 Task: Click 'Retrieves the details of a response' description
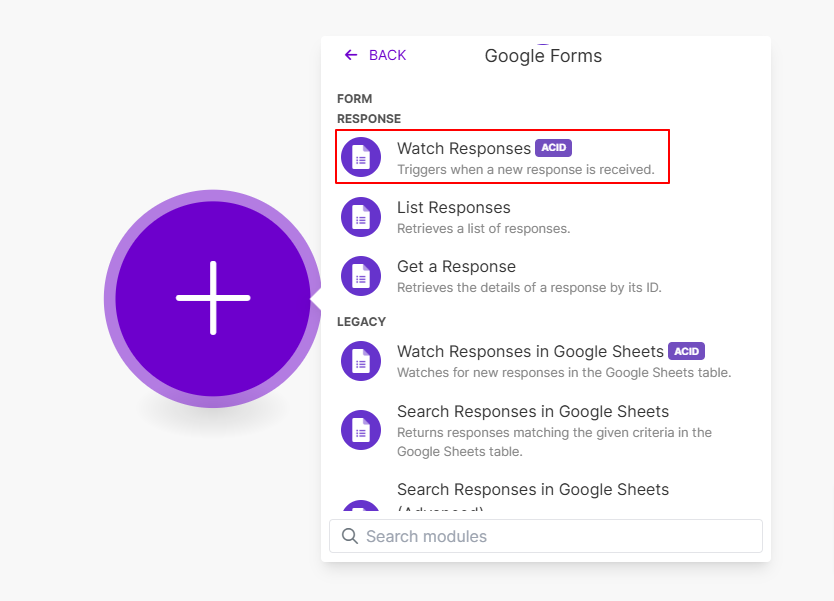(x=529, y=288)
